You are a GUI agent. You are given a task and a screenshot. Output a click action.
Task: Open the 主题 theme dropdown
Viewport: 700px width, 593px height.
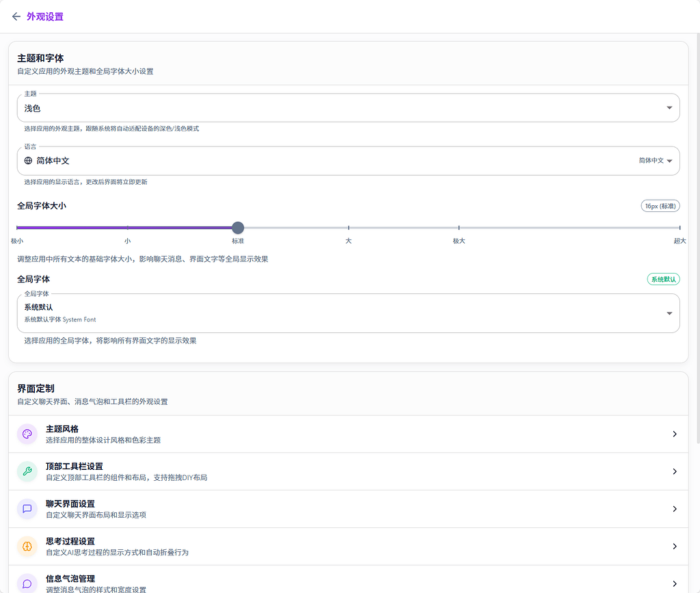coord(348,107)
